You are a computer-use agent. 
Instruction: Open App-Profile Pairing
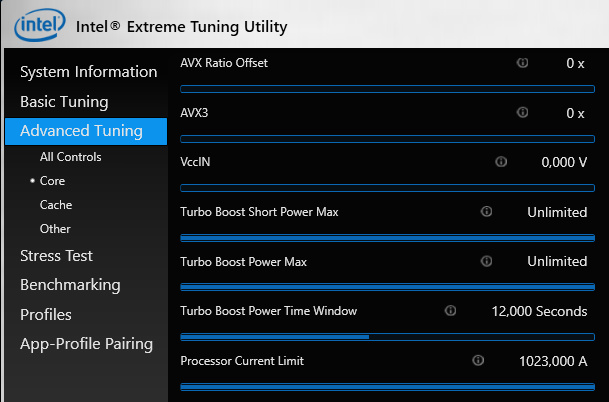86,344
